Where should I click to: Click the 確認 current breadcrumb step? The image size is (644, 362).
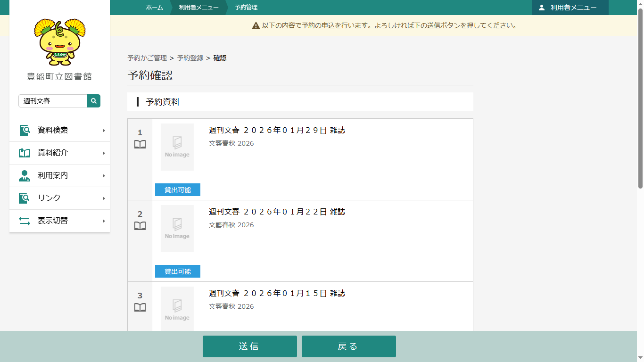(220, 58)
